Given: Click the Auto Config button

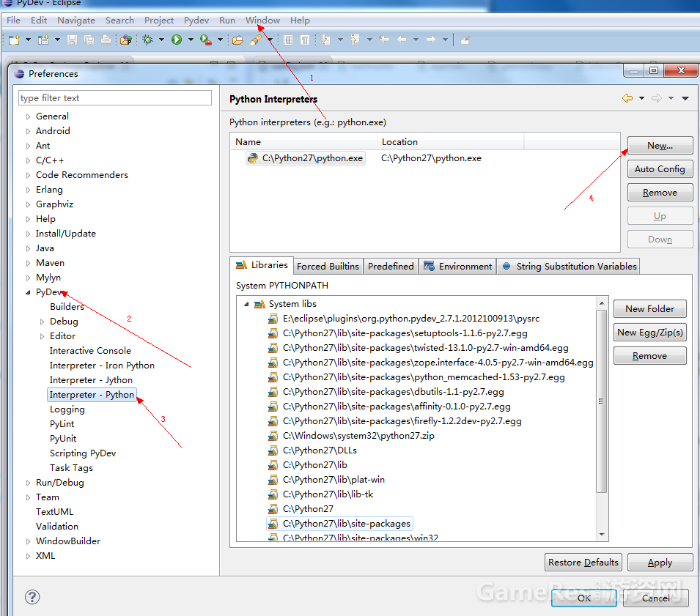Looking at the screenshot, I should point(660,169).
